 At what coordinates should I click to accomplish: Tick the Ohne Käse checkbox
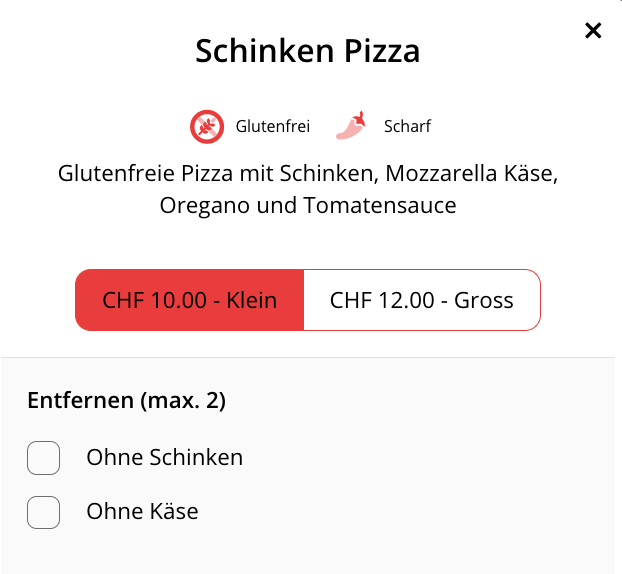(44, 512)
